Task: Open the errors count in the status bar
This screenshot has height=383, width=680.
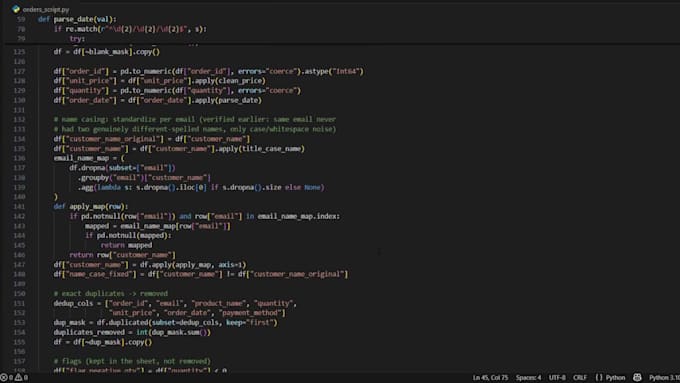Action: [x=7, y=377]
